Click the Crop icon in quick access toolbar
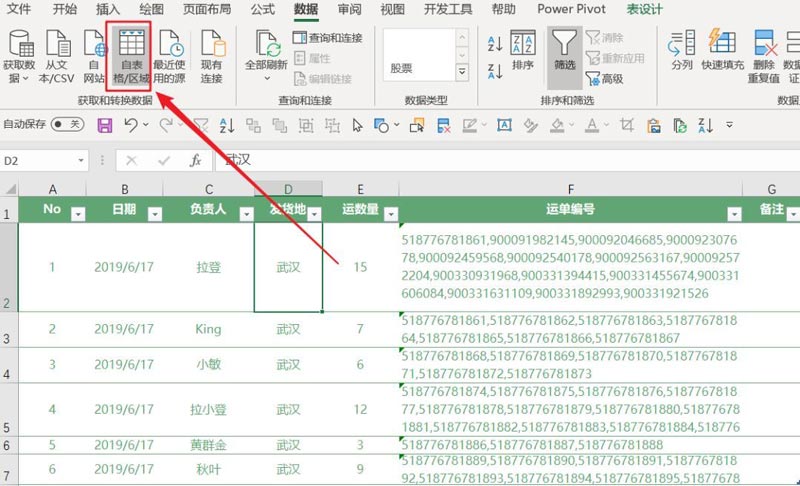Screen dimensions: 800x486 [x=627, y=125]
